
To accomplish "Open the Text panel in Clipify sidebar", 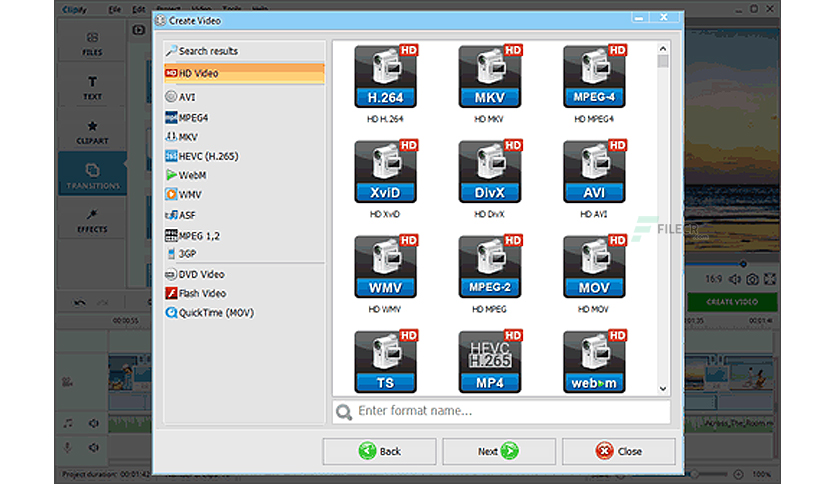I will pos(92,88).
